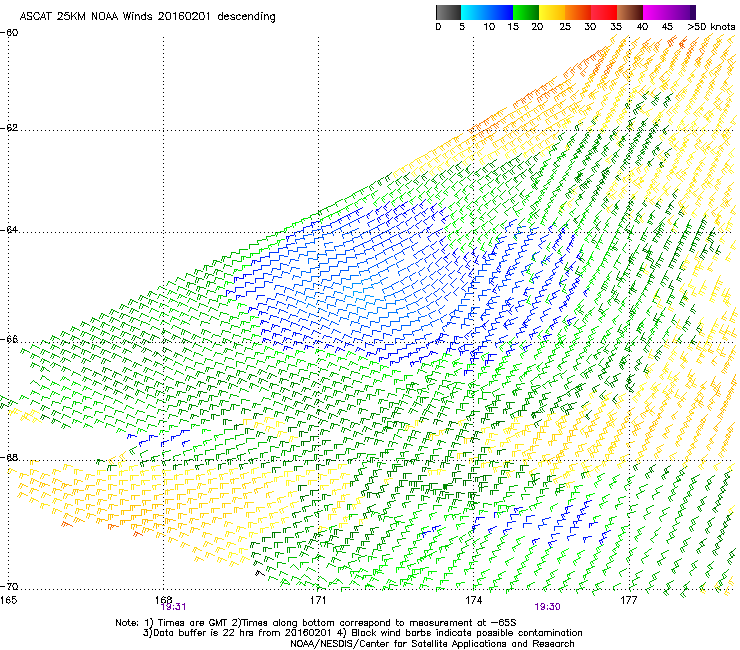Click the latitude label '-60'
This screenshot has width=740, height=650.
click(x=9, y=33)
